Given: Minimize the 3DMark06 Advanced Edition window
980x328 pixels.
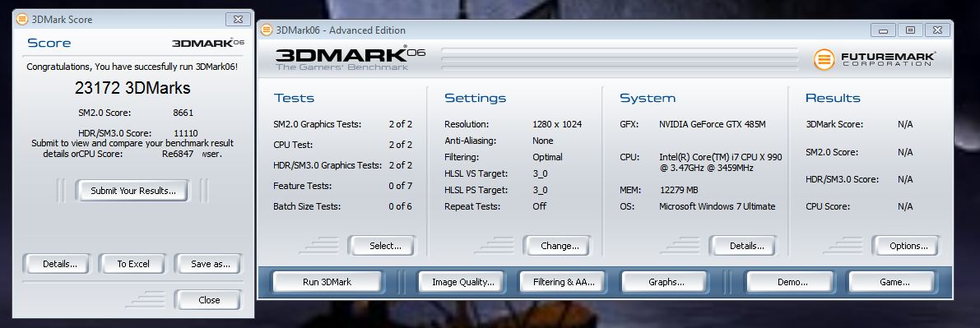Looking at the screenshot, I should pos(883,30).
